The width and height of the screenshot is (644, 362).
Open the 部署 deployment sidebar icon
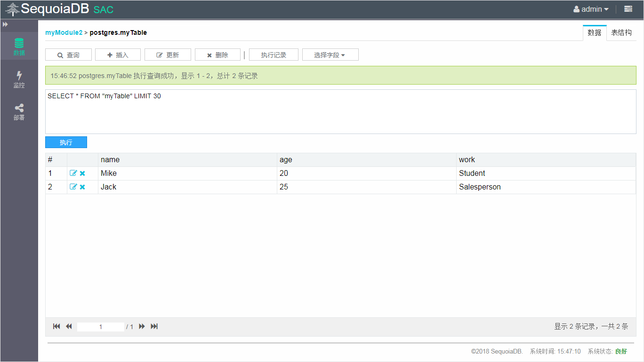19,112
